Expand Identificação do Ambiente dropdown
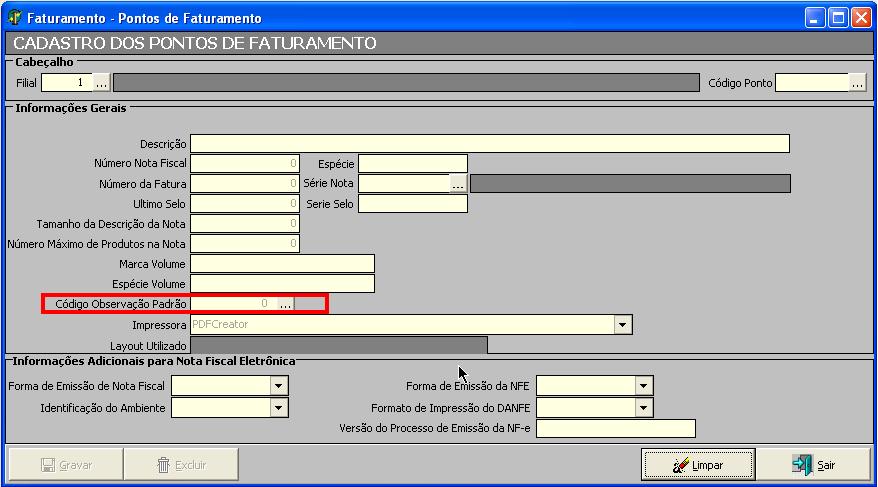The image size is (878, 487). coord(279,408)
